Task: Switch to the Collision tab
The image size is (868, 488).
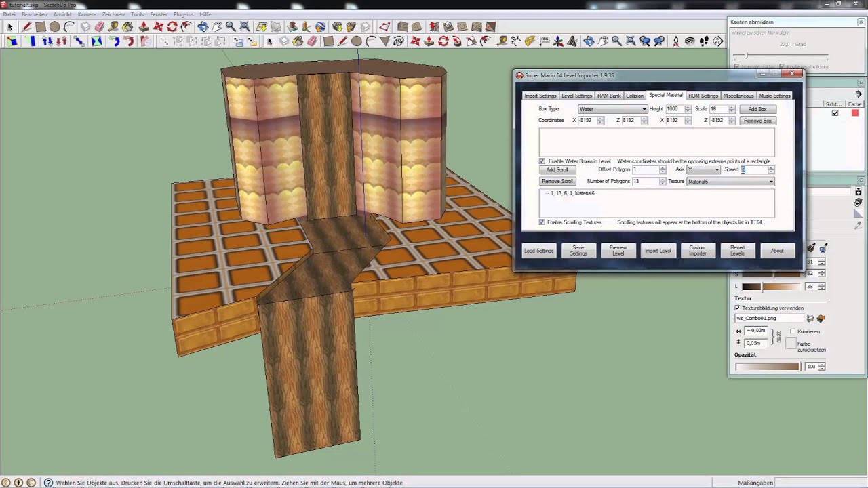Action: [635, 96]
